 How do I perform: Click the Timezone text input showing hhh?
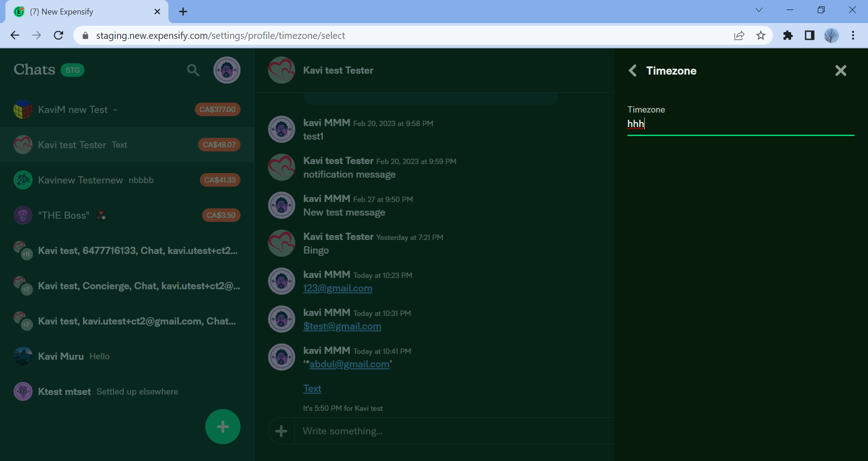coord(723,123)
